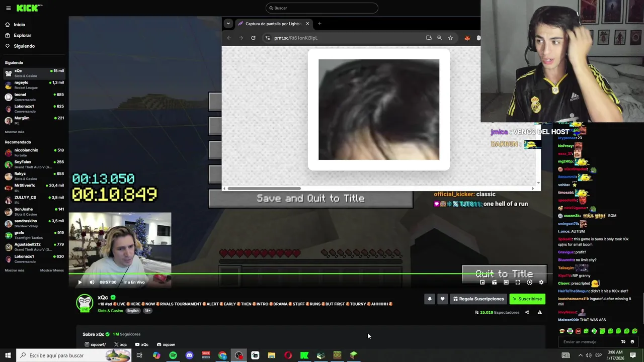644x362 pixels.
Task: Open SonJoshe recommended channel
Action: tap(34, 211)
